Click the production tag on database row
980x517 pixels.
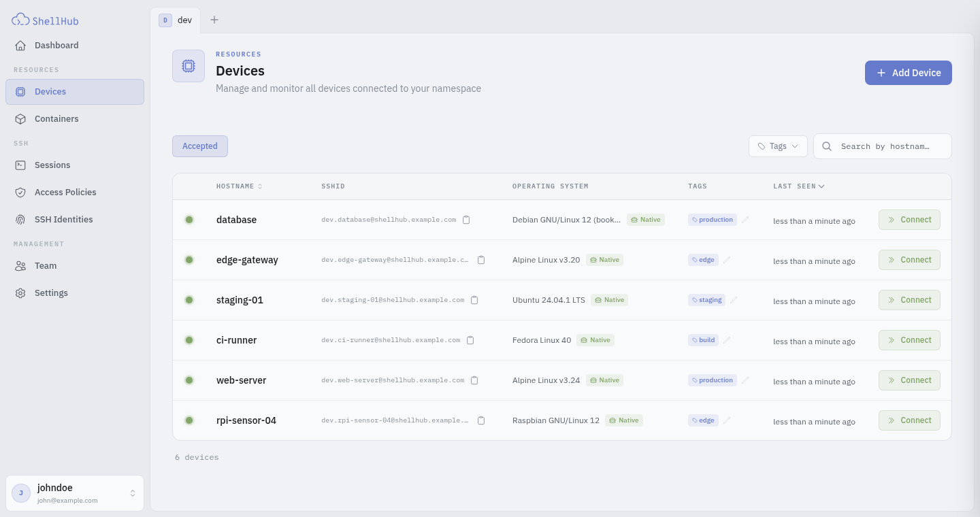pos(713,220)
